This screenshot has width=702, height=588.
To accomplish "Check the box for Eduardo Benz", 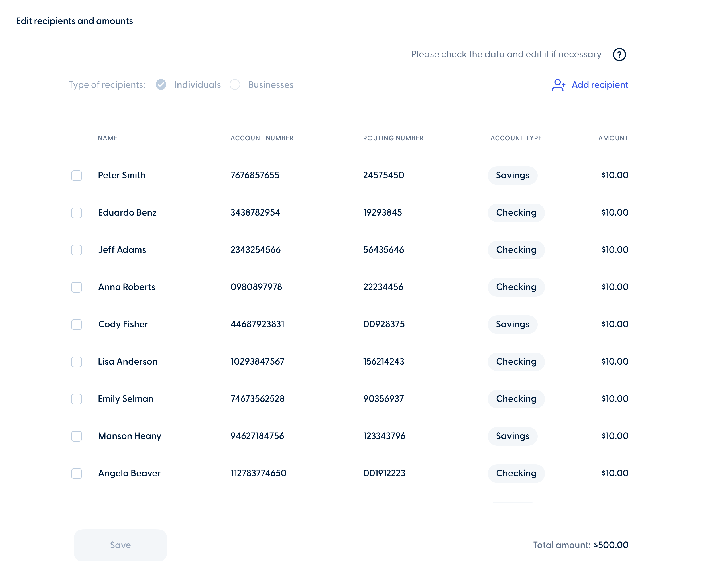I will tap(77, 213).
